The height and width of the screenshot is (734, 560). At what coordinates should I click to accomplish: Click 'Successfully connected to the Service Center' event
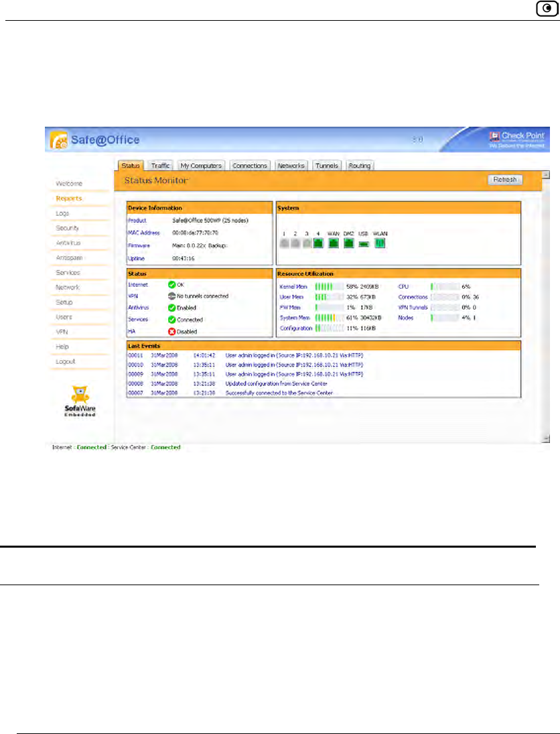tap(279, 393)
